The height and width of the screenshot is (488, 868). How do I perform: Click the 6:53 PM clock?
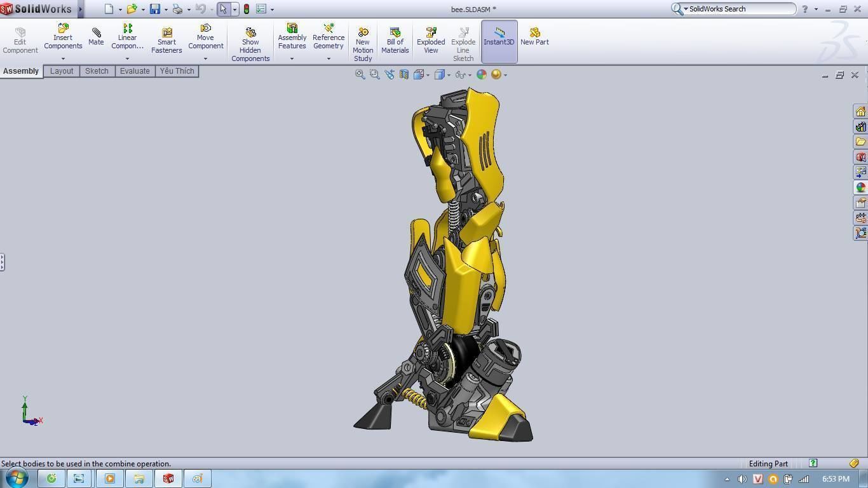pos(836,479)
